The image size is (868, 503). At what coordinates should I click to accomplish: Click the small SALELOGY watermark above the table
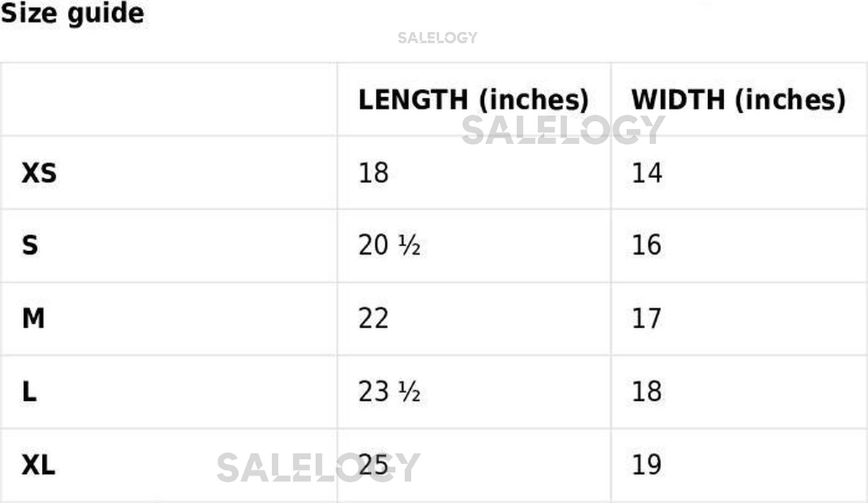(437, 38)
